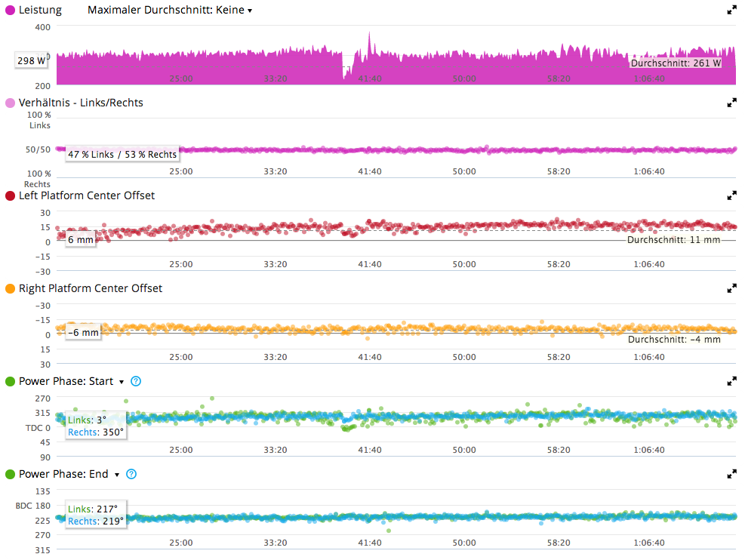This screenshot has width=745, height=560.
Task: Open the Maximaler Durchschnitt dropdown
Action: tap(170, 11)
